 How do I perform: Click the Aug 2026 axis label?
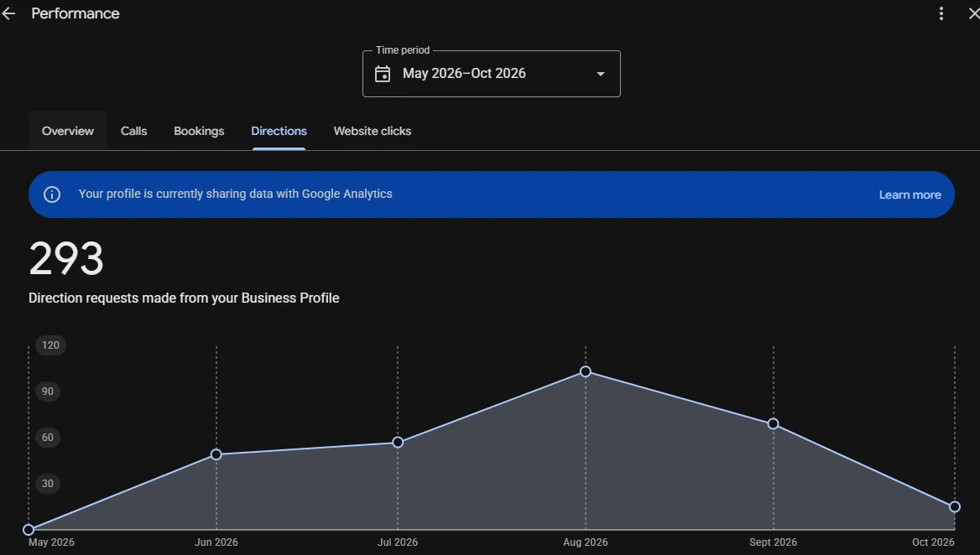pos(585,542)
